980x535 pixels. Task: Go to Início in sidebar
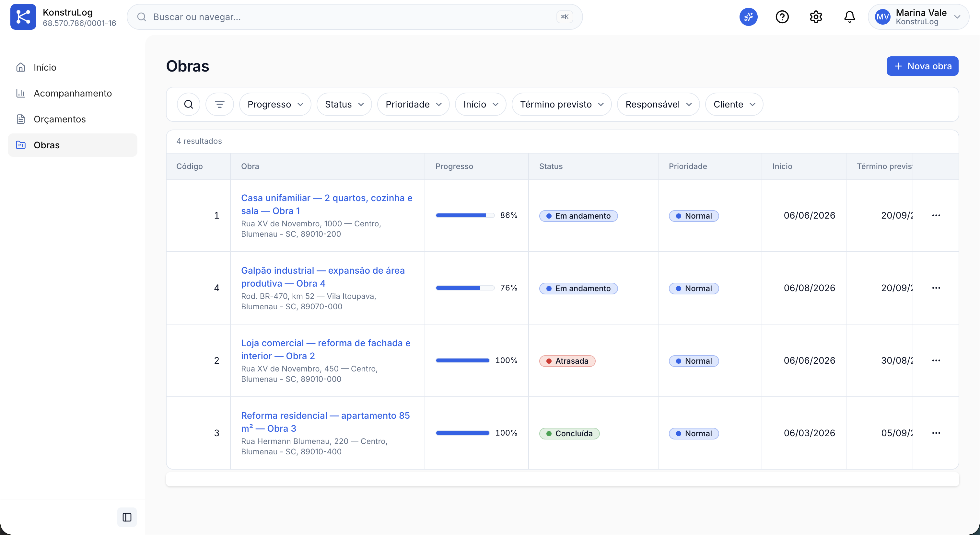(72, 67)
